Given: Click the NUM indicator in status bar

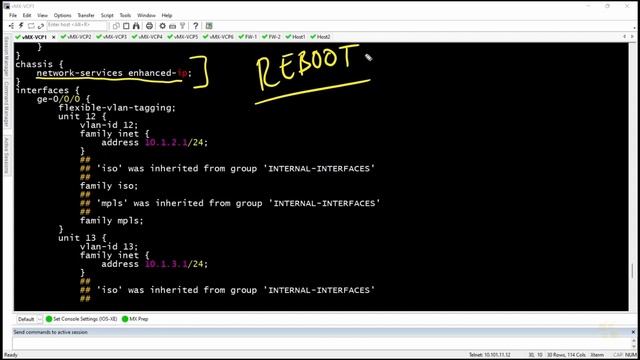Looking at the screenshot, I should tap(631, 355).
